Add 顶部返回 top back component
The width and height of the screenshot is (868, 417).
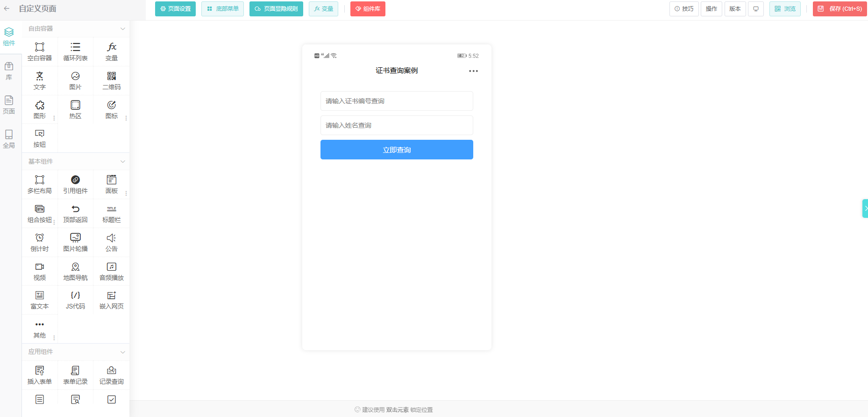pyautogui.click(x=75, y=214)
